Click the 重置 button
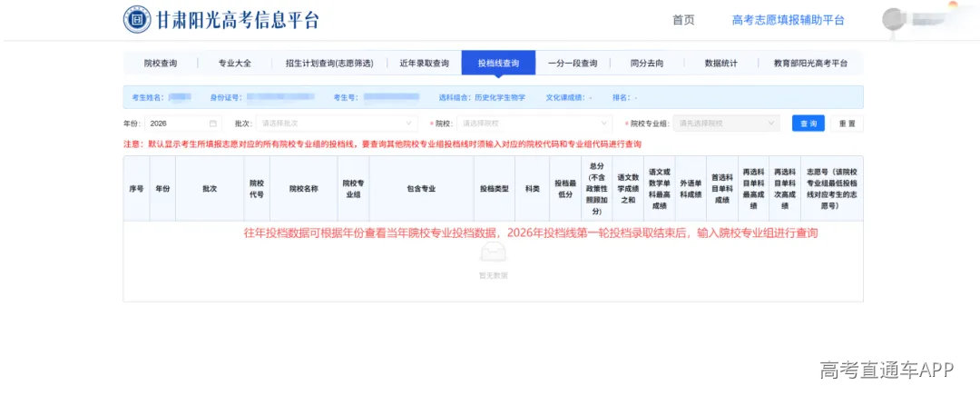The width and height of the screenshot is (980, 406). pyautogui.click(x=847, y=124)
